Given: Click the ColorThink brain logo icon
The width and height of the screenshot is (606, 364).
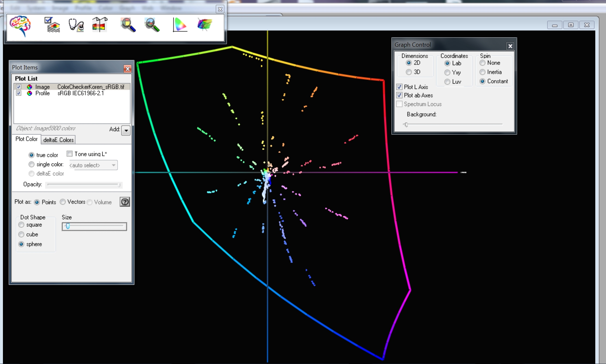Looking at the screenshot, I should [x=20, y=26].
